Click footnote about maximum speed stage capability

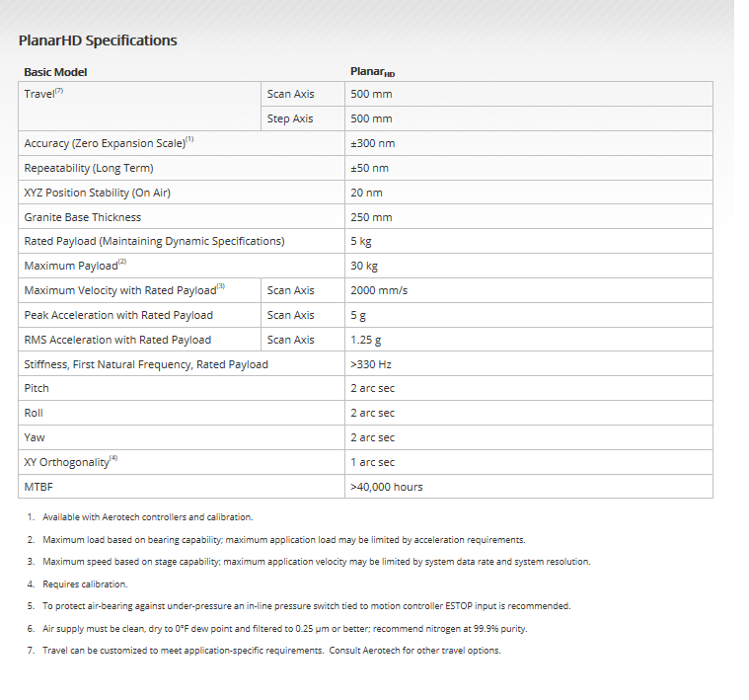click(x=316, y=562)
